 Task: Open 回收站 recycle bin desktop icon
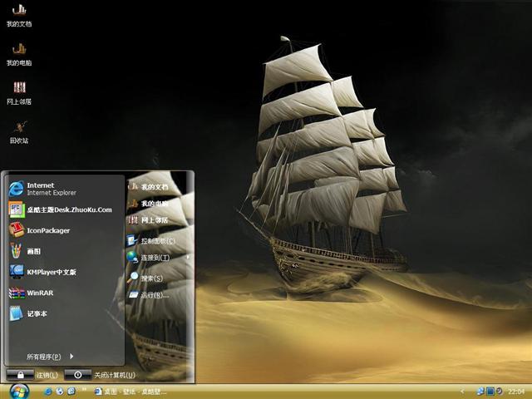point(19,132)
